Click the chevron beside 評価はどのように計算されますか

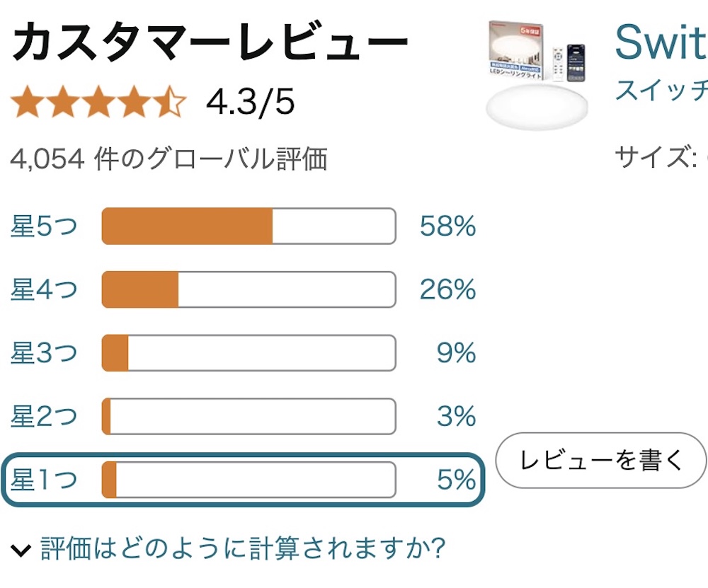click(22, 550)
